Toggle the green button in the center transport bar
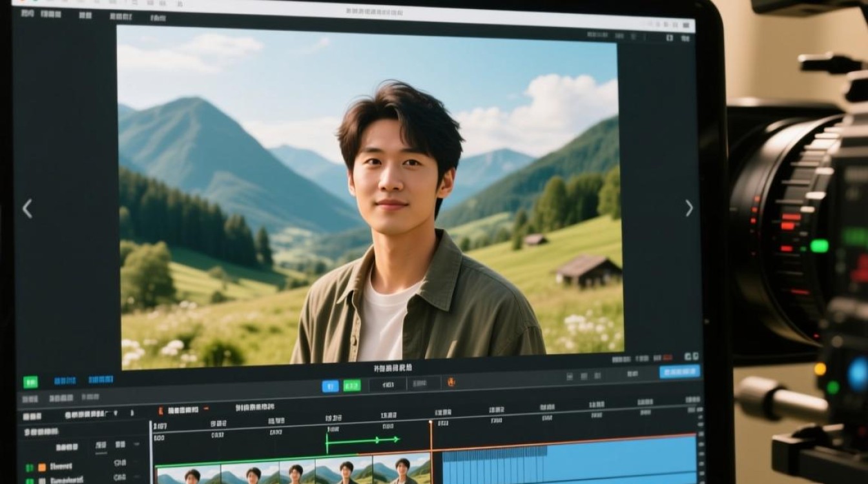 click(352, 386)
